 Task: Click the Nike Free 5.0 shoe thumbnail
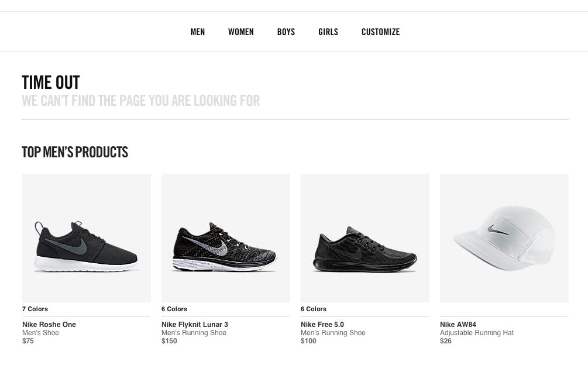pyautogui.click(x=365, y=237)
